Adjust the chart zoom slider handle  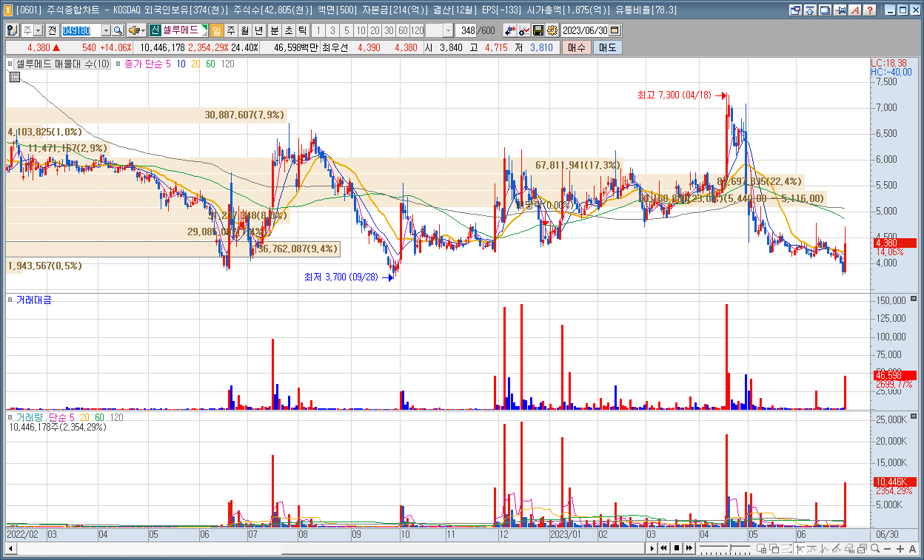click(731, 547)
